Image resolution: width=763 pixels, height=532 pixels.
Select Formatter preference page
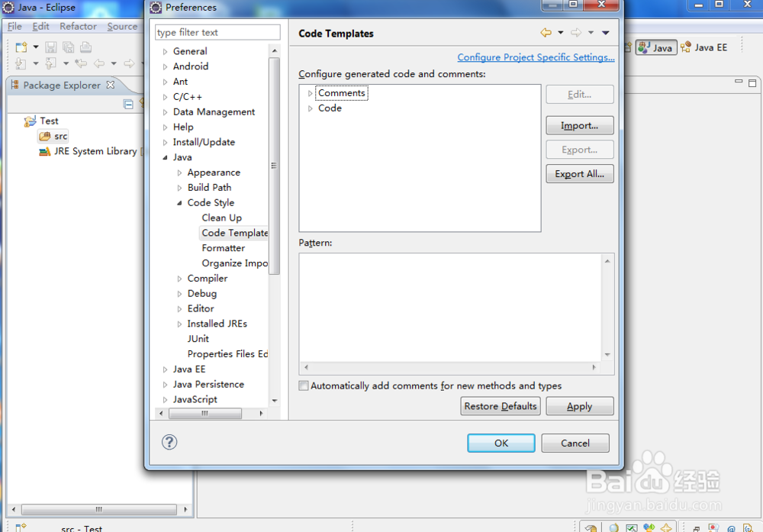[x=224, y=248]
